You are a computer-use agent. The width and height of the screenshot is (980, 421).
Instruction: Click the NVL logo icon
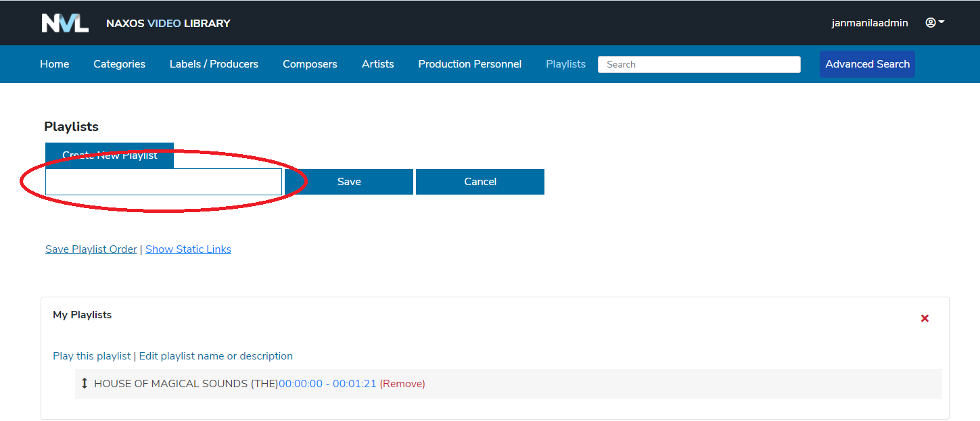[65, 23]
